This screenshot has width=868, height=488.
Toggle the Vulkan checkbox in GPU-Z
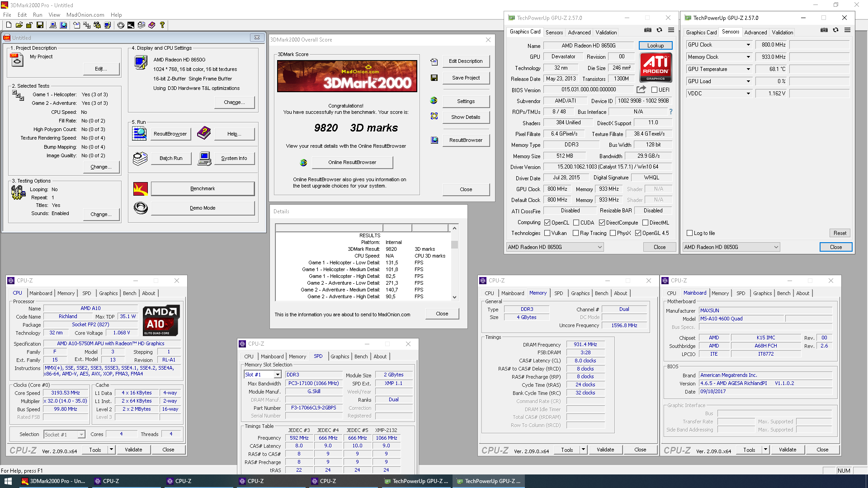tap(547, 233)
